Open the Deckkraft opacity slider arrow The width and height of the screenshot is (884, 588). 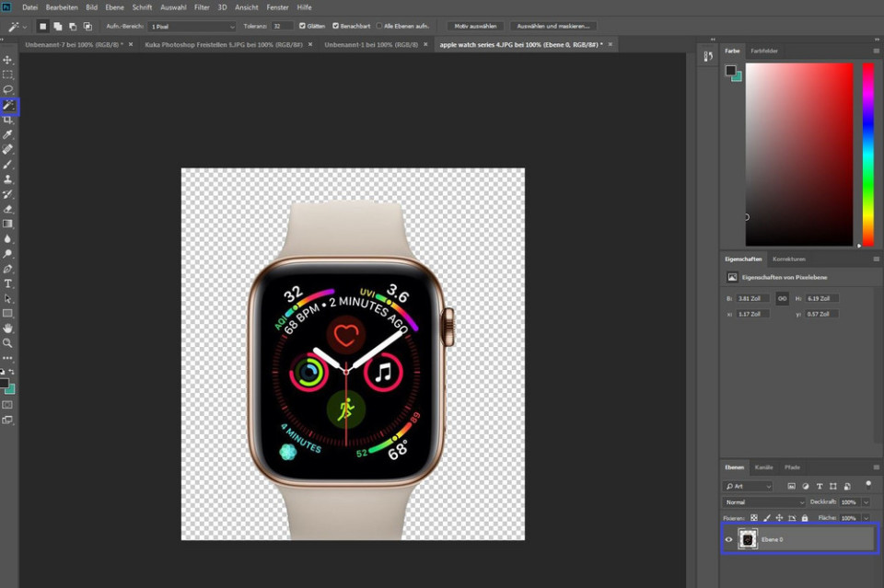click(866, 502)
